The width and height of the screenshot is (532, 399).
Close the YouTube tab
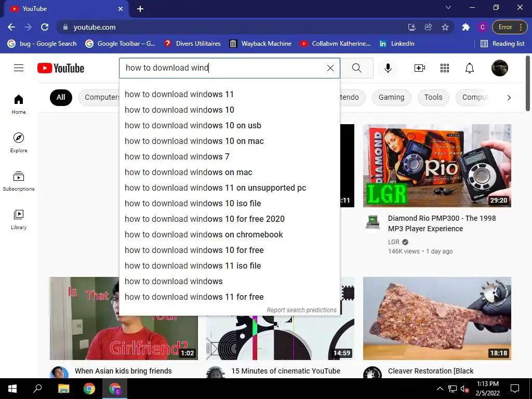coord(121,9)
